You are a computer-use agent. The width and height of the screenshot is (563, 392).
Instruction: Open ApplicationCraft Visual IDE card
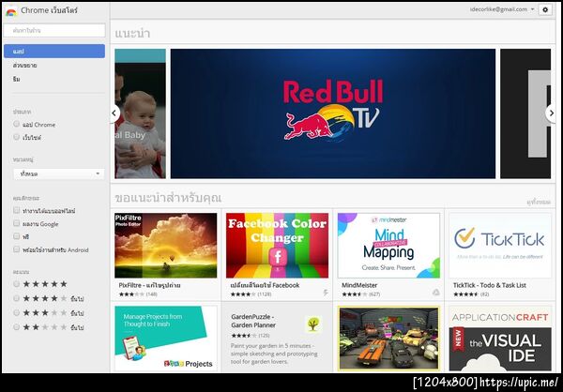[x=500, y=339]
